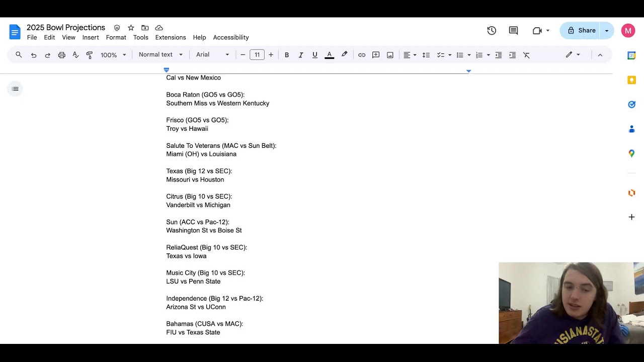The image size is (644, 362).
Task: Increase the font size
Action: pos(271,55)
